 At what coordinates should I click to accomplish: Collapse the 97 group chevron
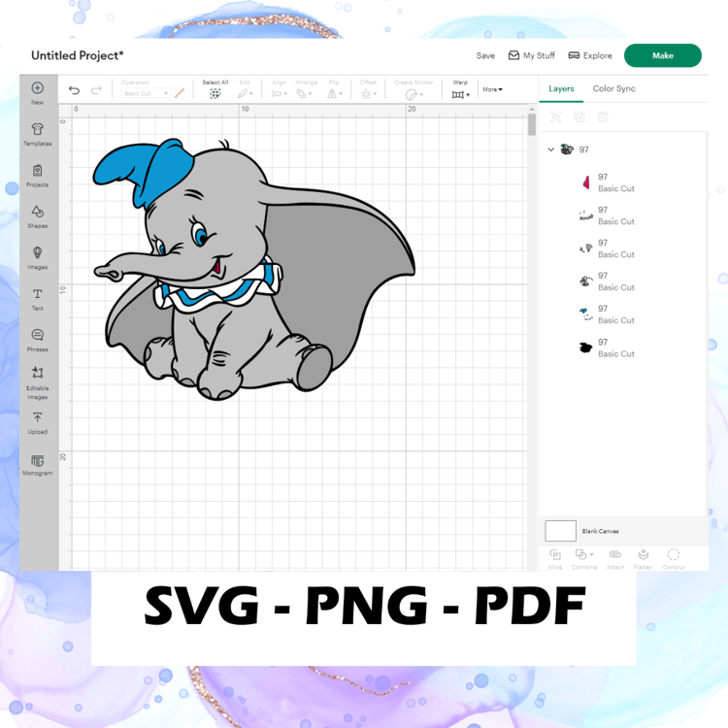point(550,149)
